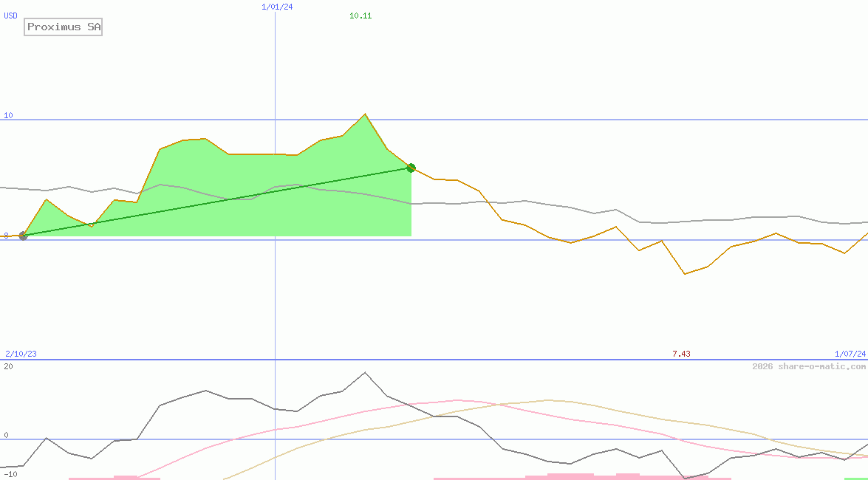Viewport: 868px width, 480px height.
Task: Click the 8 price axis label
Action: 7,236
